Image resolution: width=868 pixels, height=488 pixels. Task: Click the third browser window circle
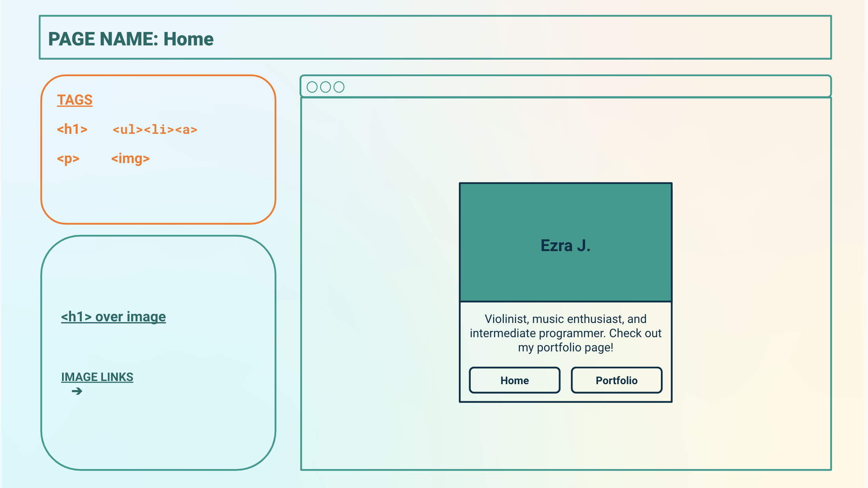[339, 87]
